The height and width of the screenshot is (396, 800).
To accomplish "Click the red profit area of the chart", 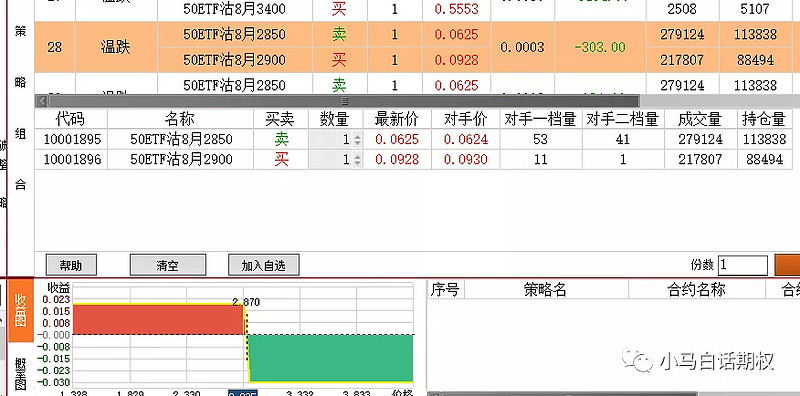I will pyautogui.click(x=158, y=320).
